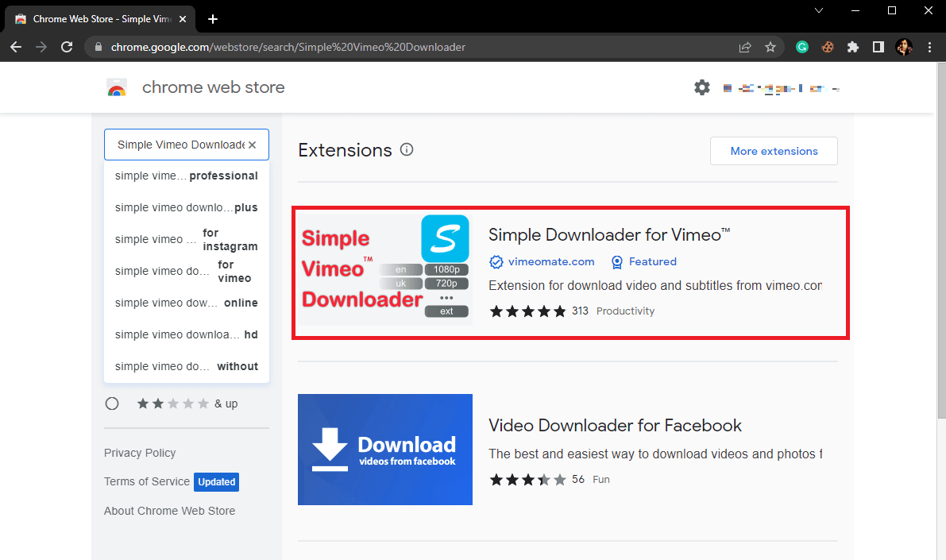Go back using the browser back arrow

point(17,47)
